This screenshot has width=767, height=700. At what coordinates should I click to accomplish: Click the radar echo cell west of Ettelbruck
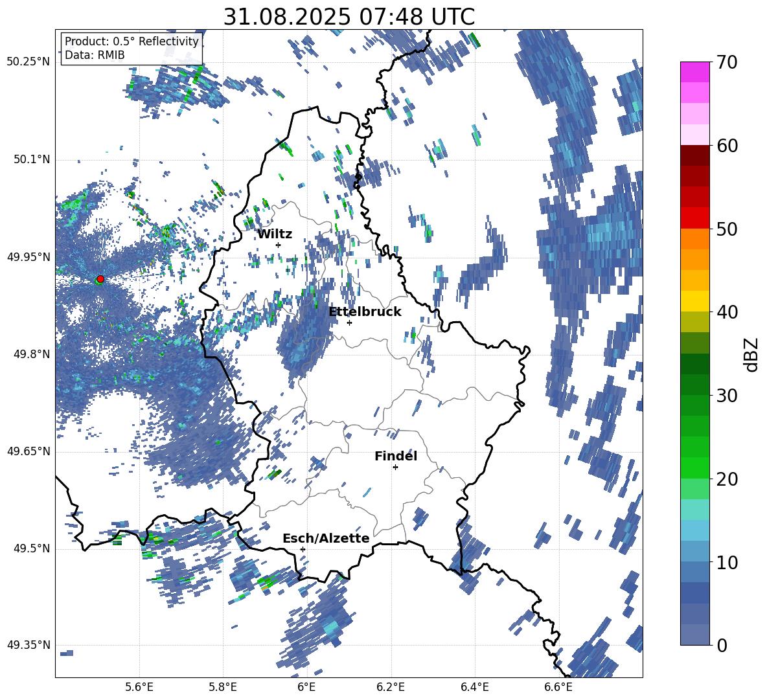306,332
